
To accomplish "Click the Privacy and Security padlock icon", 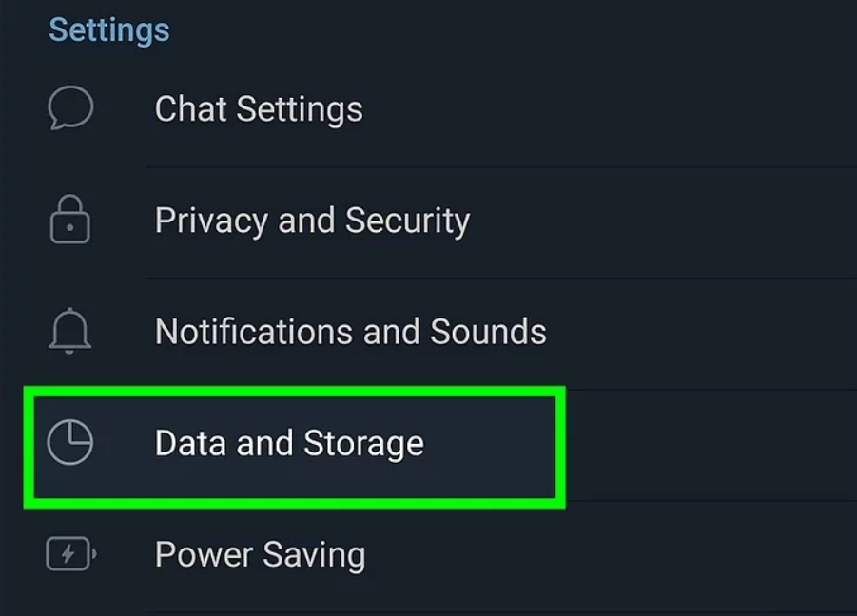I will click(70, 220).
